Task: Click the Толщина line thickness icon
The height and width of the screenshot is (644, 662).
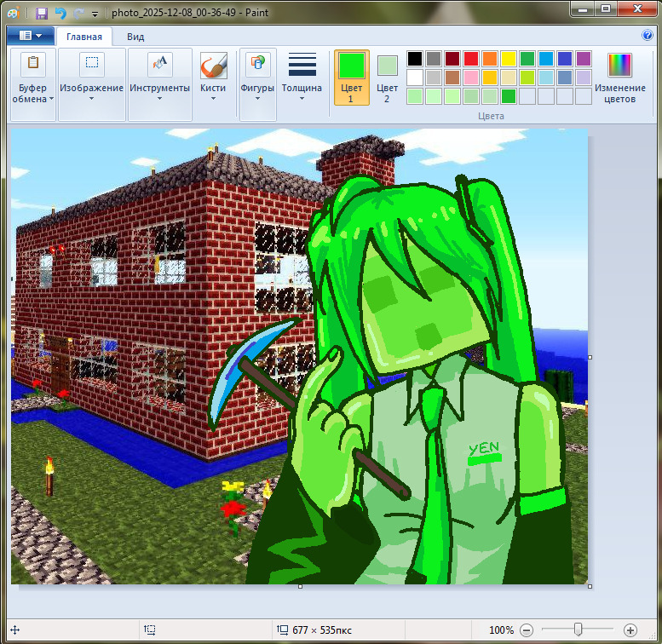Action: click(x=302, y=64)
